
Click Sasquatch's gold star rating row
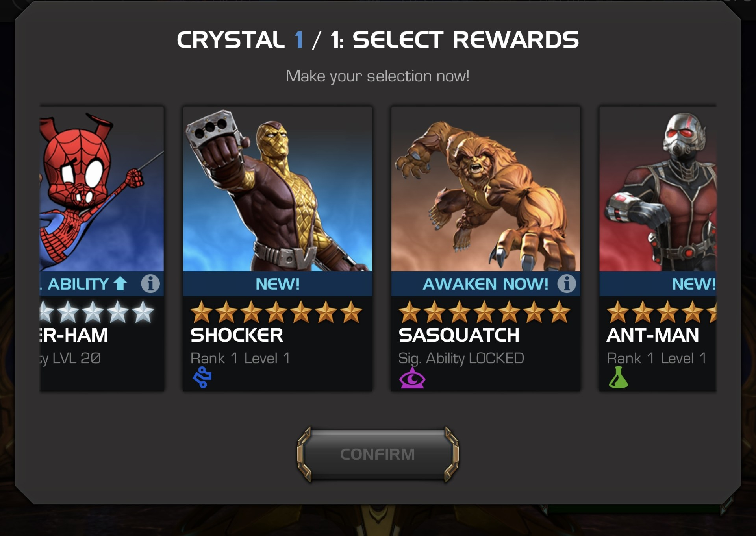pos(484,312)
